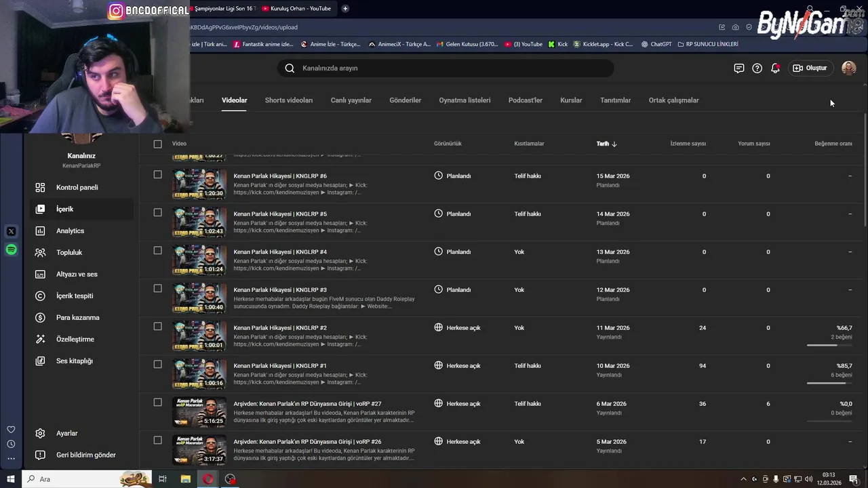Open the help question mark icon
Image resolution: width=868 pixels, height=488 pixels.
tap(757, 68)
